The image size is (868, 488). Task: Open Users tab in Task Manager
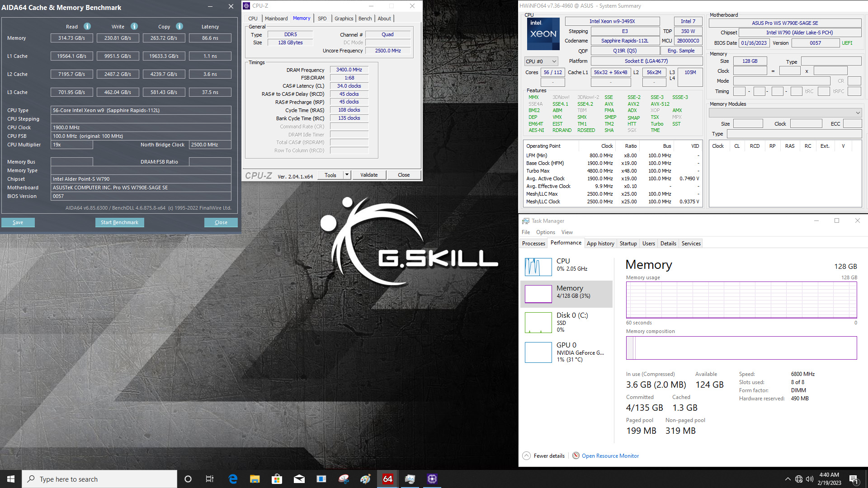tap(648, 243)
